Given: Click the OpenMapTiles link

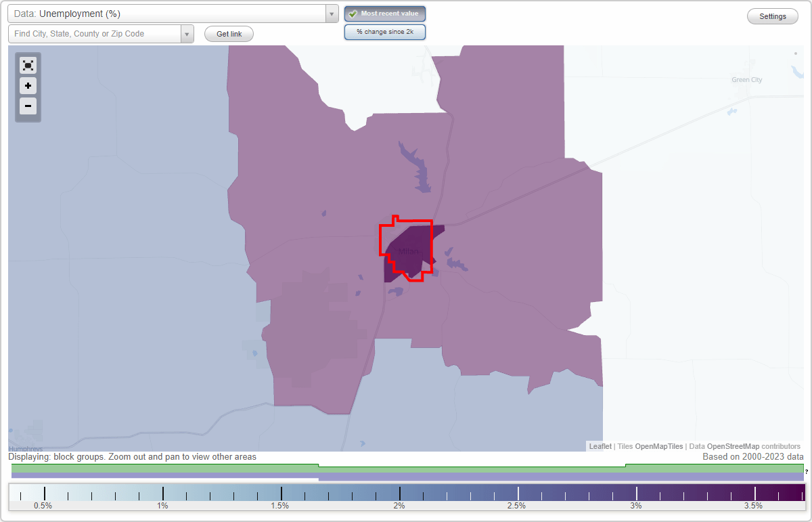Looking at the screenshot, I should tap(659, 446).
